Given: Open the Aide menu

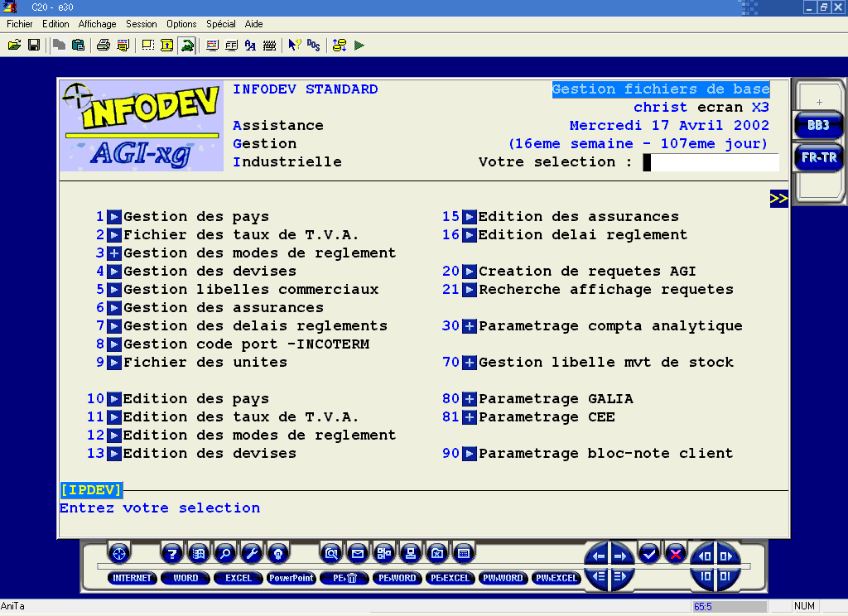Looking at the screenshot, I should (x=253, y=24).
